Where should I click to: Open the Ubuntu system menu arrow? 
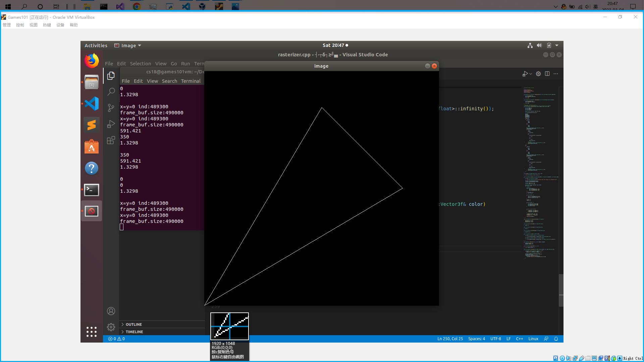[557, 46]
